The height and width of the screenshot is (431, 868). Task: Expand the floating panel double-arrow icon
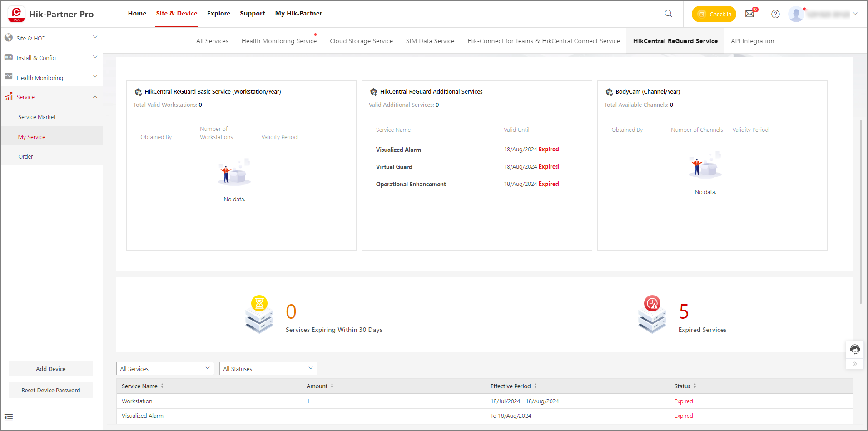[854, 364]
